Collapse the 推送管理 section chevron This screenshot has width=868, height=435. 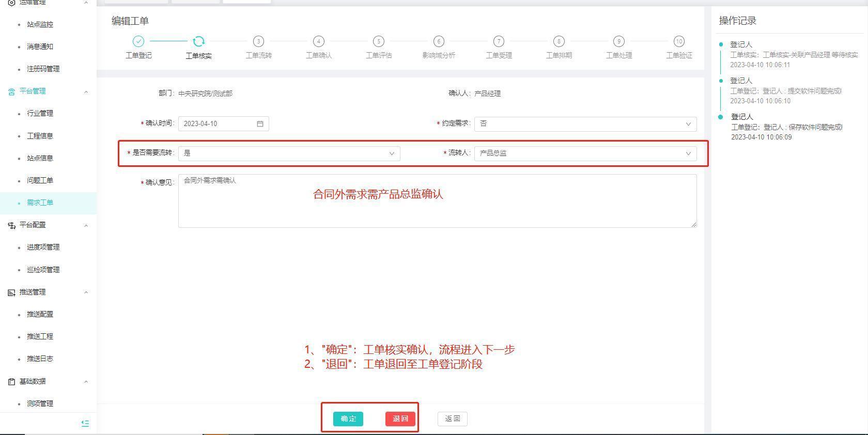coord(86,292)
